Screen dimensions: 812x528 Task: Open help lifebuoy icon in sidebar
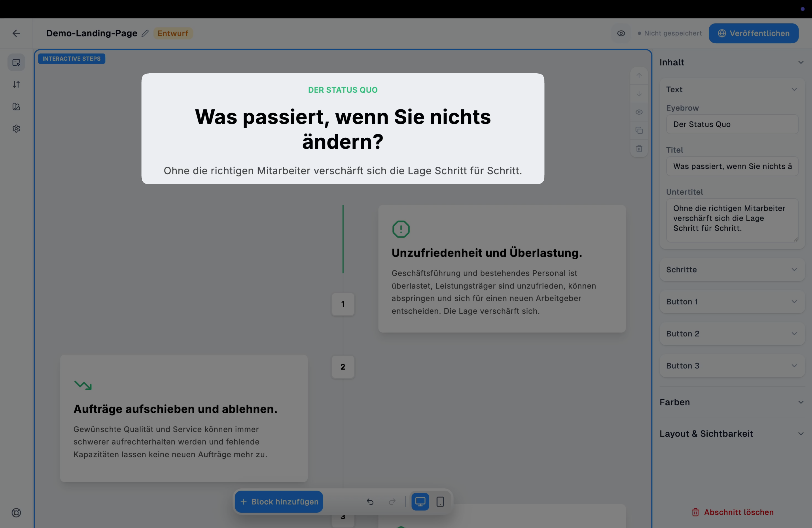click(16, 513)
